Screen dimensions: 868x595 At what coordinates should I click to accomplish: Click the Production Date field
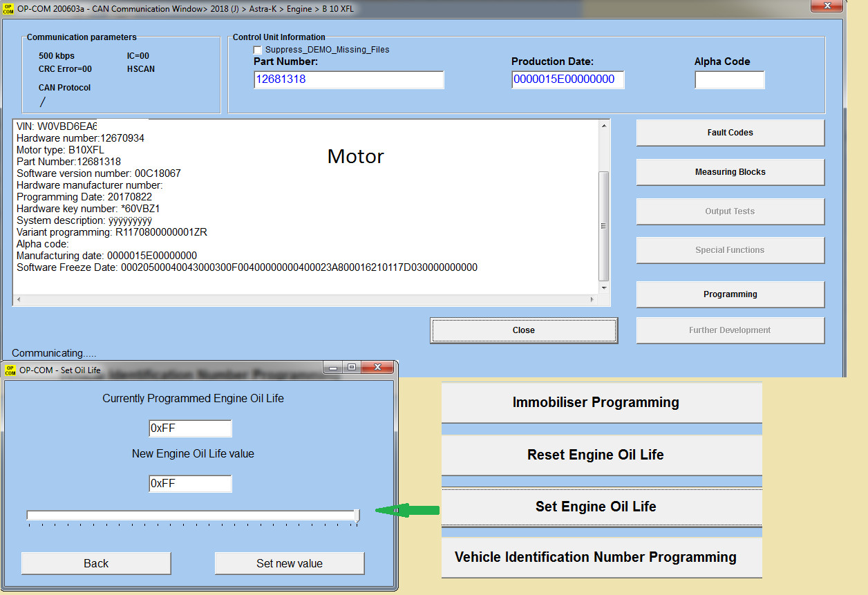(567, 79)
